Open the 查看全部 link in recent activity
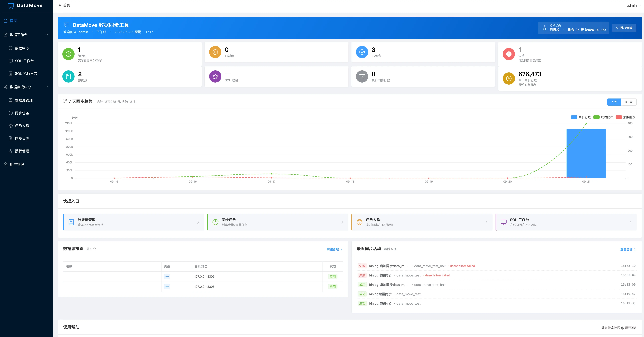 point(628,249)
